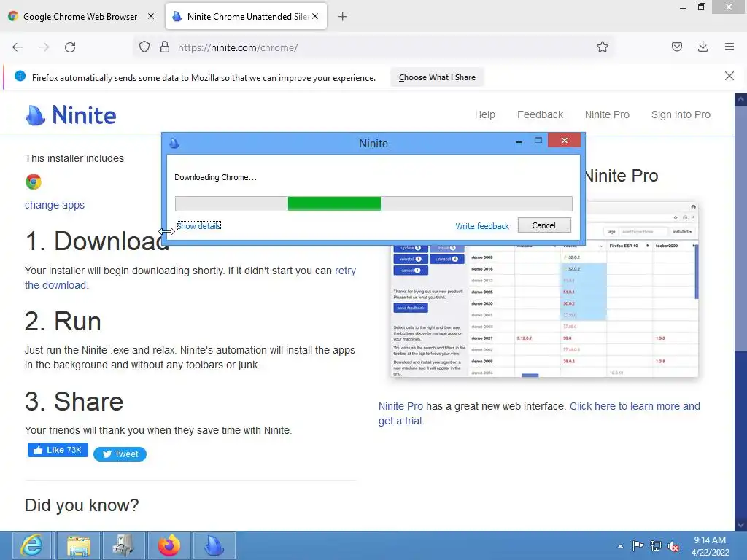This screenshot has width=747, height=560.
Task: Go back using the browser back arrow
Action: click(x=18, y=47)
